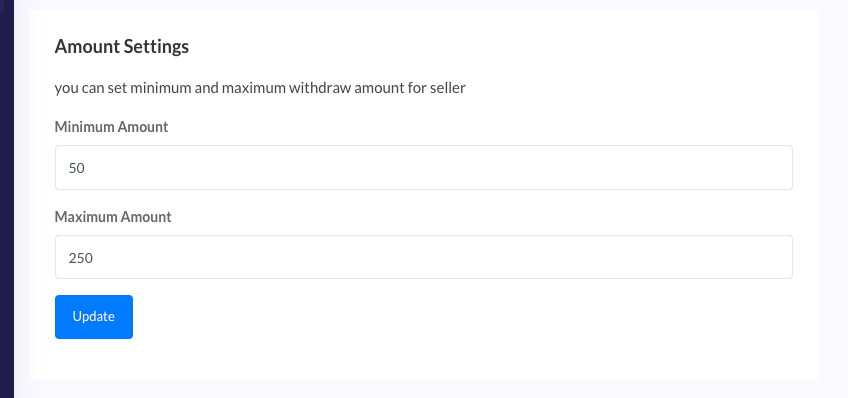
Task: Select the field containing 50
Action: coord(423,168)
